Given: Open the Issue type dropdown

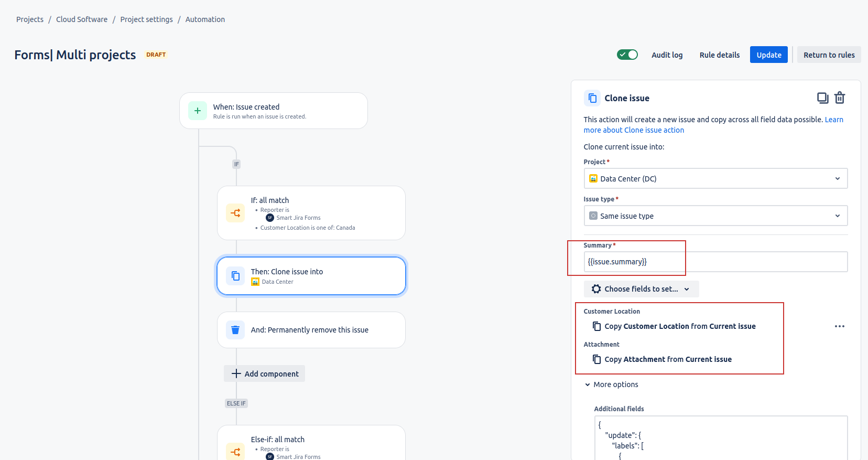Looking at the screenshot, I should 715,216.
